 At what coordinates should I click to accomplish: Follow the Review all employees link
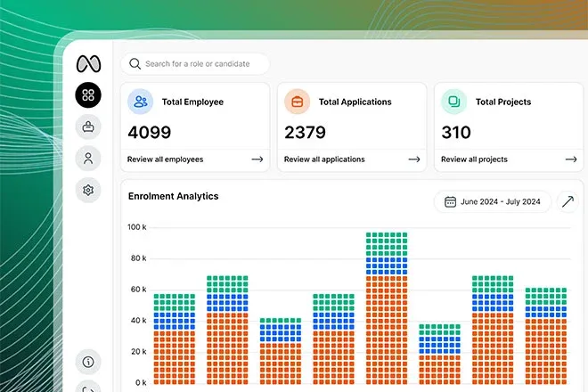tap(165, 159)
